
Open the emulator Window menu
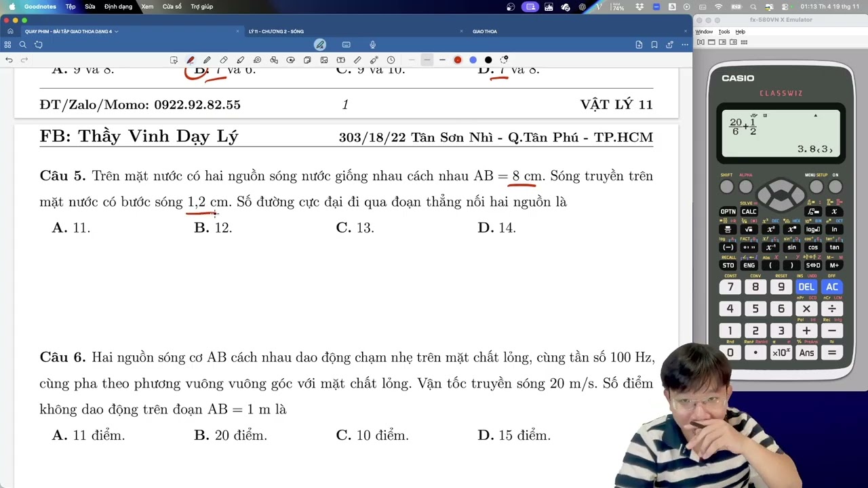(704, 32)
